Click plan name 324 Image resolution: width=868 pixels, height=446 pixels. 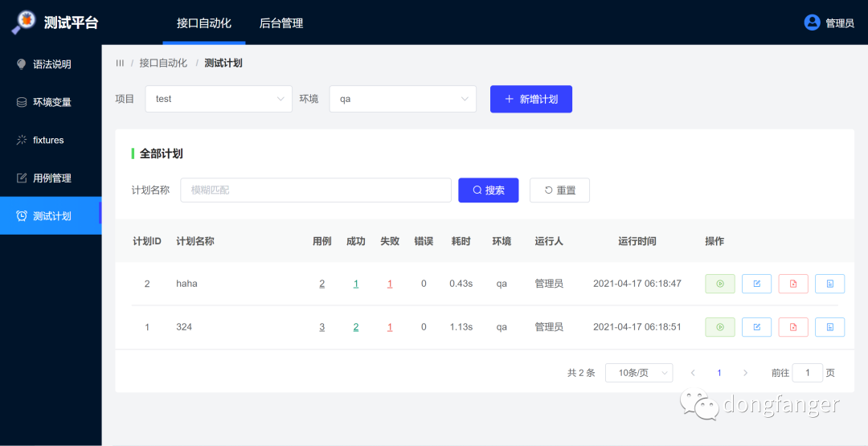184,327
